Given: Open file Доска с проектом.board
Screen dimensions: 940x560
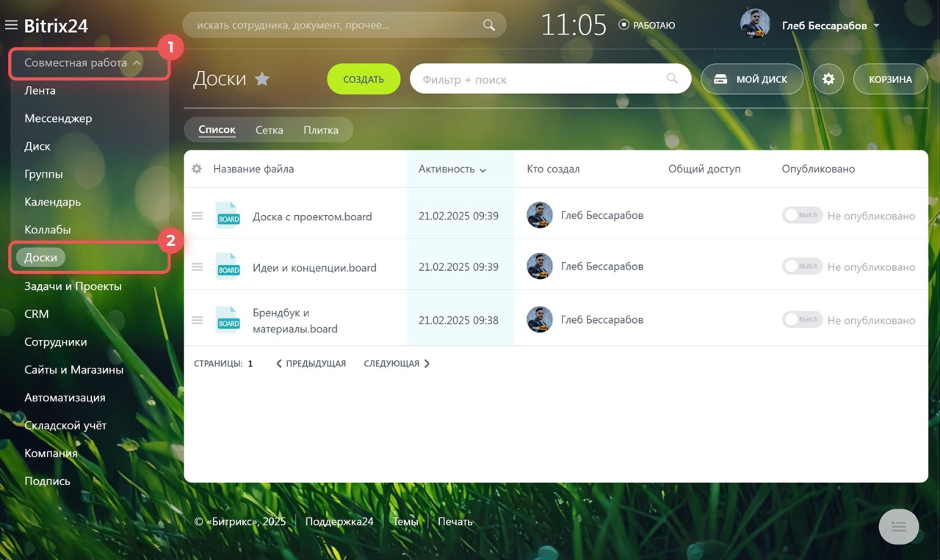Looking at the screenshot, I should (312, 217).
